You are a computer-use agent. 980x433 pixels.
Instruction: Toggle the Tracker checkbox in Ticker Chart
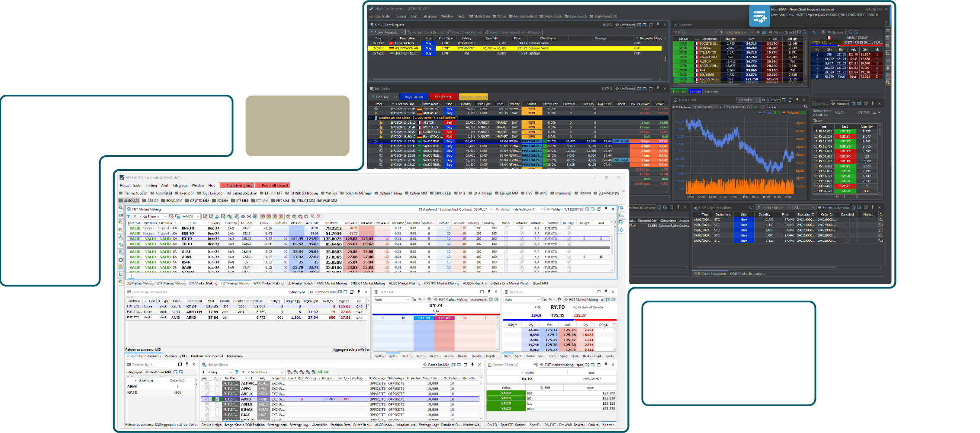pos(763,107)
